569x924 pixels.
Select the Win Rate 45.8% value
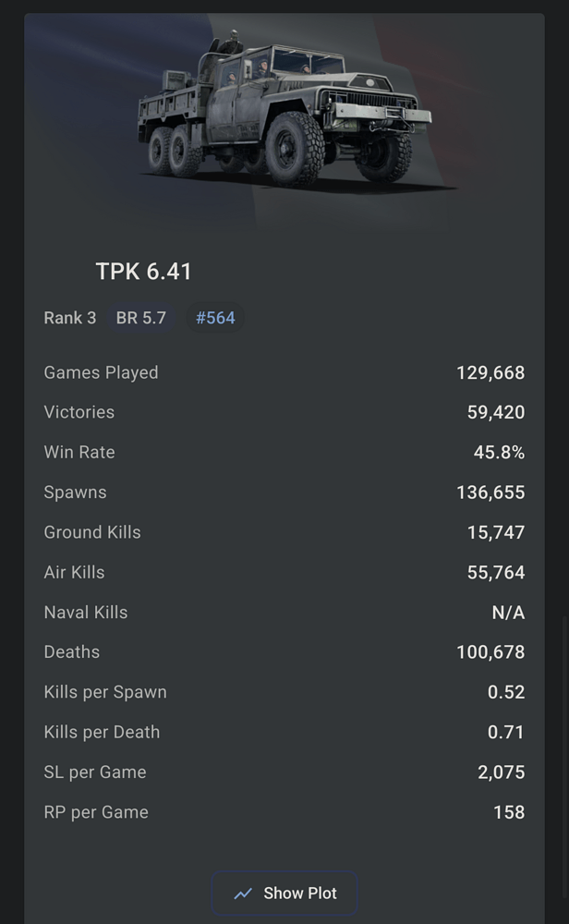pos(499,452)
